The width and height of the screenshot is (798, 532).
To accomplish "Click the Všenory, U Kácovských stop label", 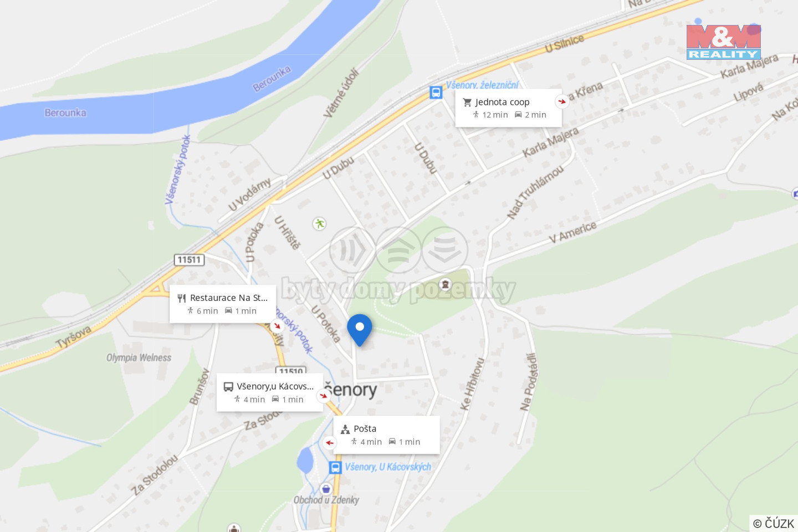I will click(388, 467).
